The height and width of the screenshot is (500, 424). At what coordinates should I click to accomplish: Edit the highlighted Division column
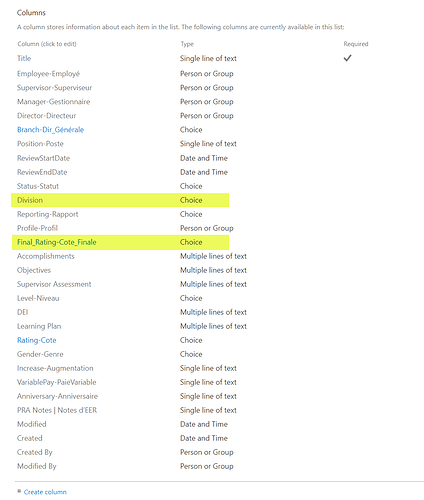point(30,200)
